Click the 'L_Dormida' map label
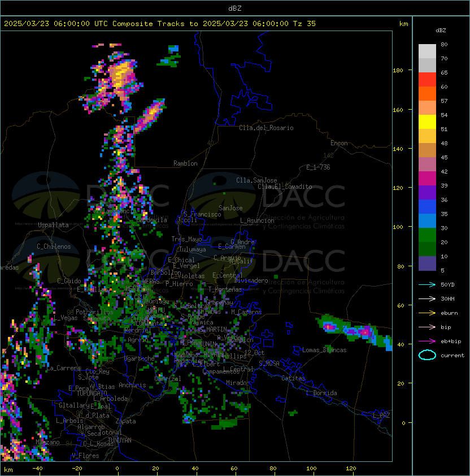 (x=321, y=393)
